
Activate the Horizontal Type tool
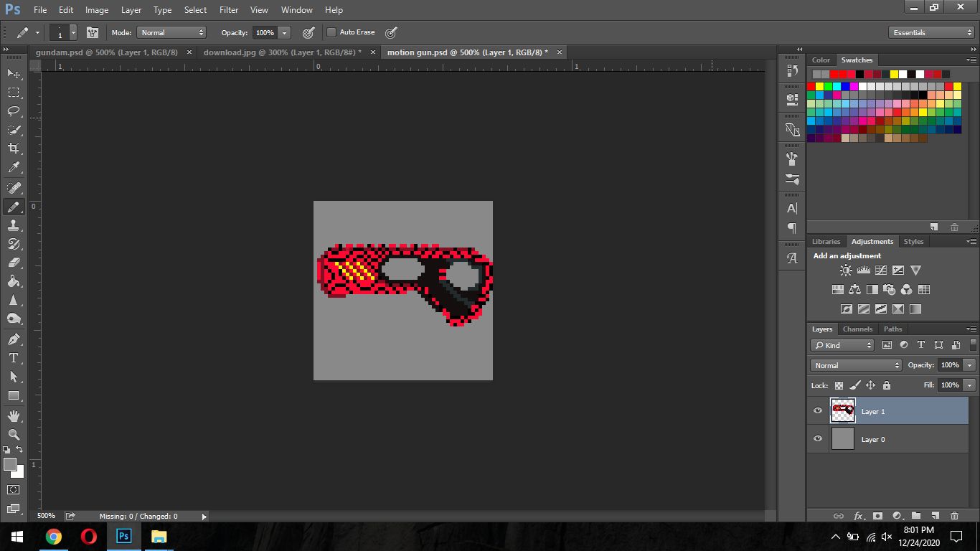[x=14, y=358]
